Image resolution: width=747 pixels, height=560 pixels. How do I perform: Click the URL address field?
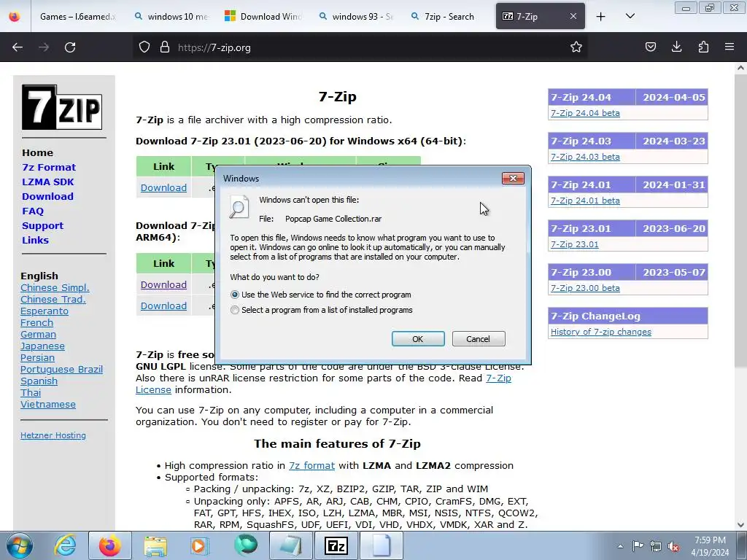point(362,47)
